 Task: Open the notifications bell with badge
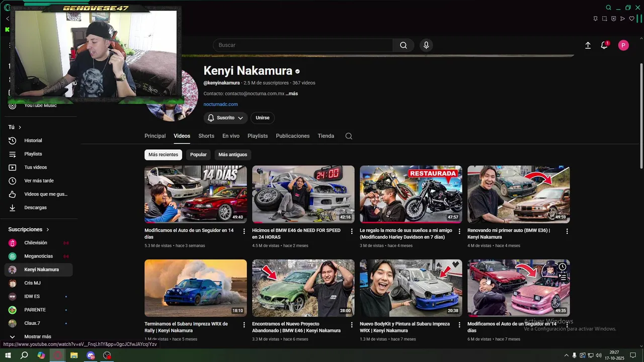pos(604,45)
